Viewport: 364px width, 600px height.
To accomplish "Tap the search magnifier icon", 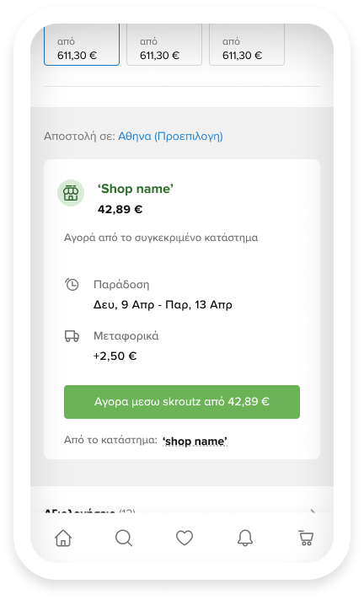I will coord(124,538).
